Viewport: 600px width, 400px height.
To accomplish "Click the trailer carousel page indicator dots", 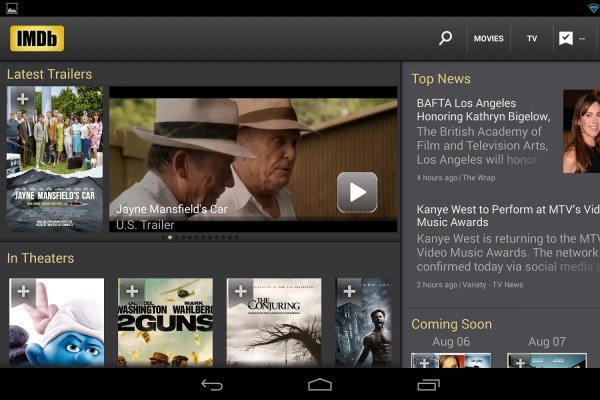I will point(201,238).
